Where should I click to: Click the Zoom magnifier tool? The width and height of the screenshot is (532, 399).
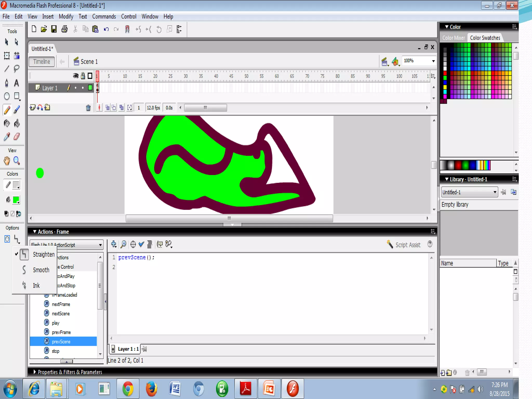click(17, 161)
